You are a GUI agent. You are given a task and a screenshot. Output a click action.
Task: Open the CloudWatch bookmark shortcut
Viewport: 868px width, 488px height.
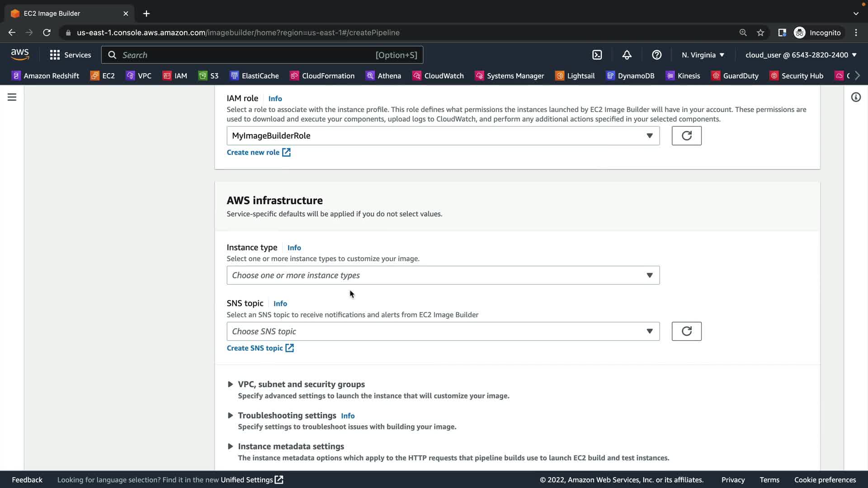(438, 76)
